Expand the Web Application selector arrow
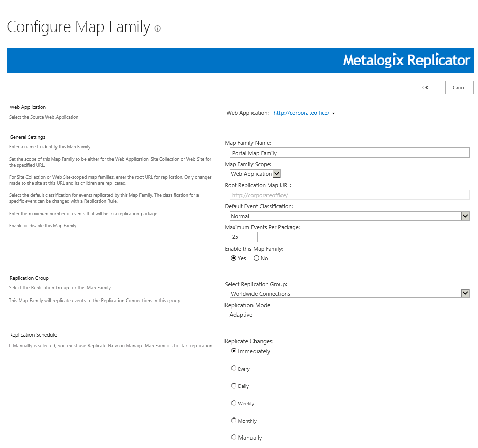 coord(333,113)
